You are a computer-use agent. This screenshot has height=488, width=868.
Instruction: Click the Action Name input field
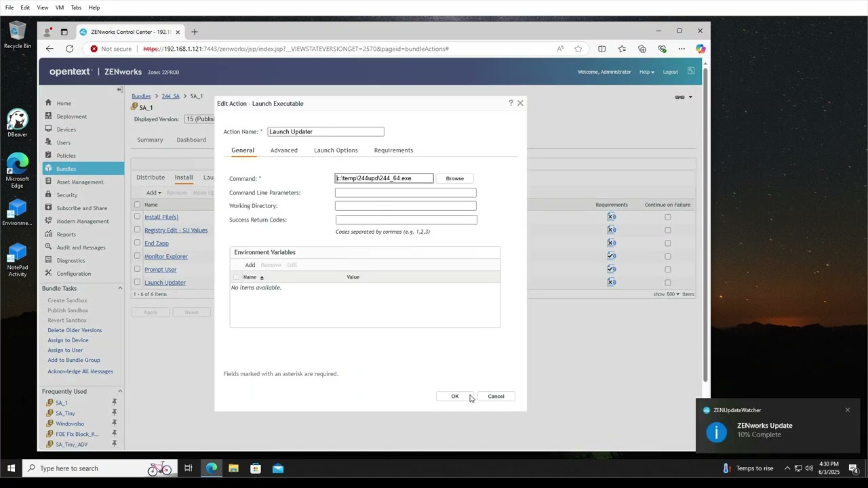325,131
